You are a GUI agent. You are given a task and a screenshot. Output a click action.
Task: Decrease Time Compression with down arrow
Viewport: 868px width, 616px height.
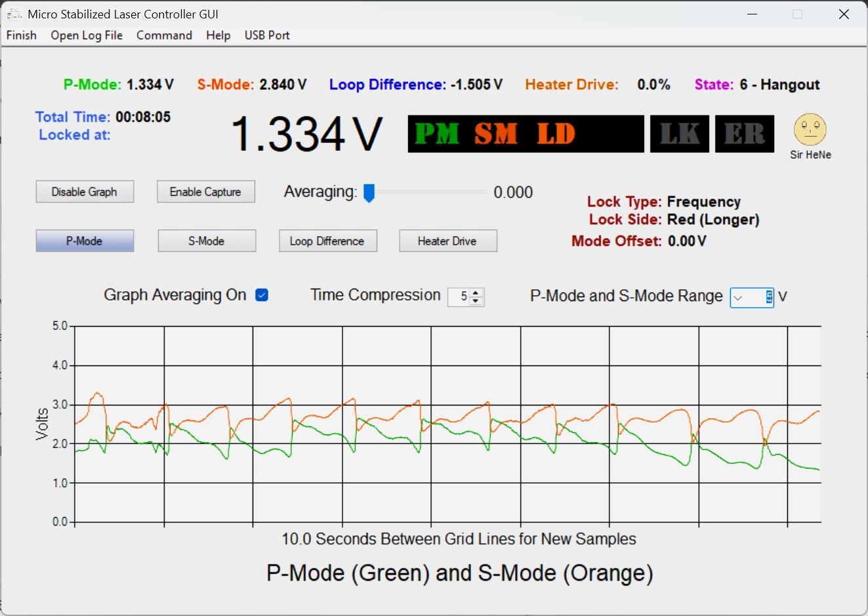(x=476, y=301)
